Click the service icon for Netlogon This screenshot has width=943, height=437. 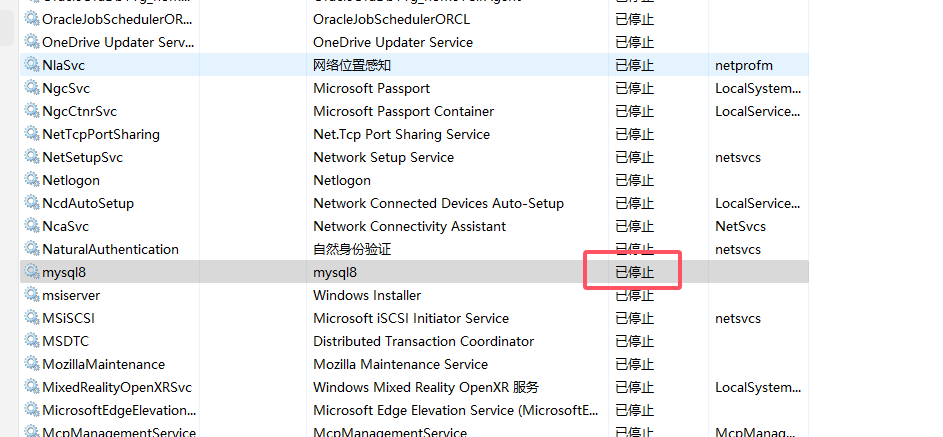(31, 180)
